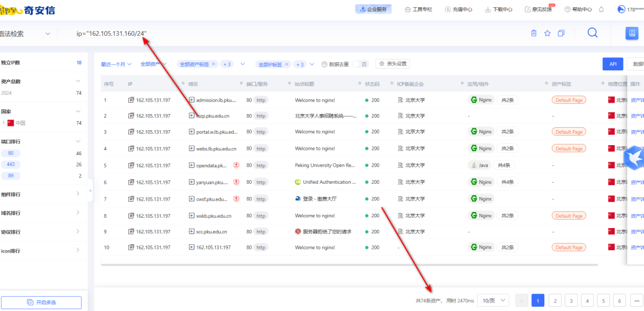Open the 下载中心 menu
This screenshot has width=644, height=311.
[499, 10]
